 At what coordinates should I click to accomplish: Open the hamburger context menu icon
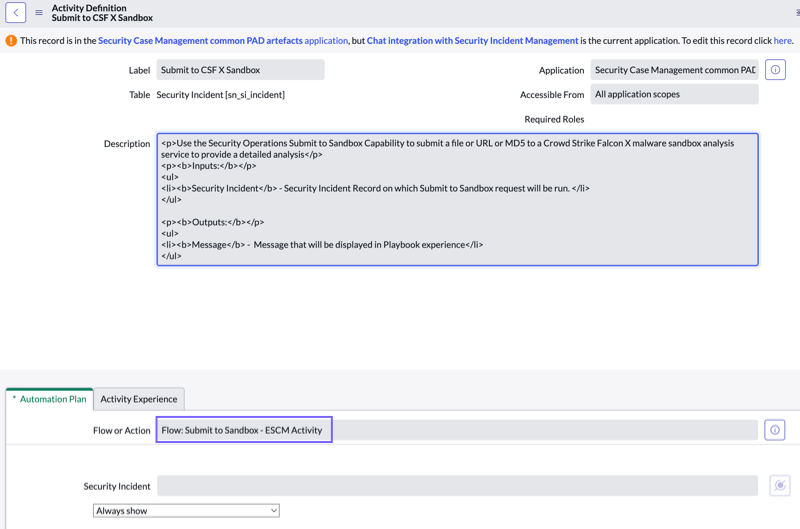point(39,13)
